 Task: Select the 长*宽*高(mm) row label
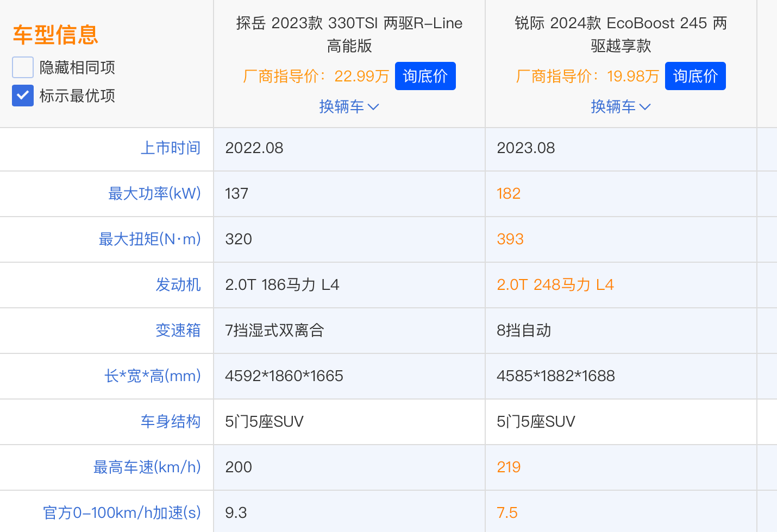(x=153, y=376)
